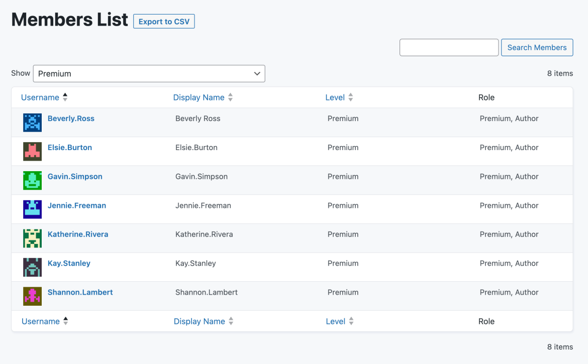Open the Show level filter dropdown

coord(149,73)
